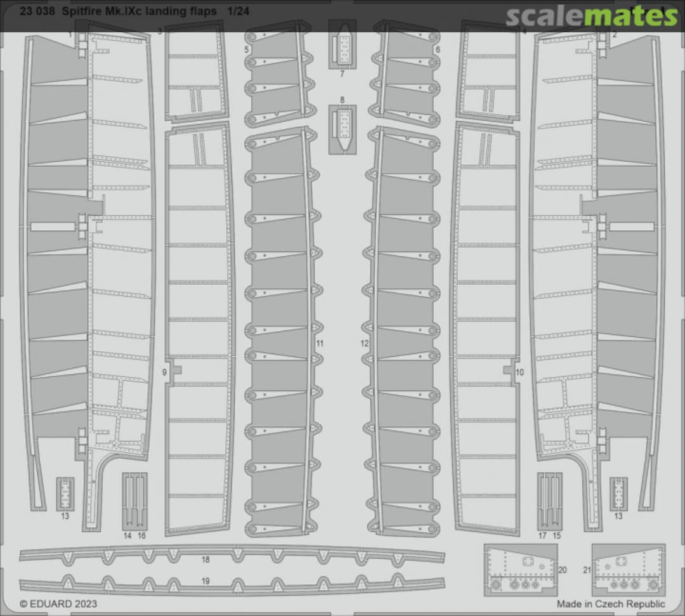Screen dimensions: 685x616
Task: Click the rectangular plate part number 21
Action: coord(628,569)
